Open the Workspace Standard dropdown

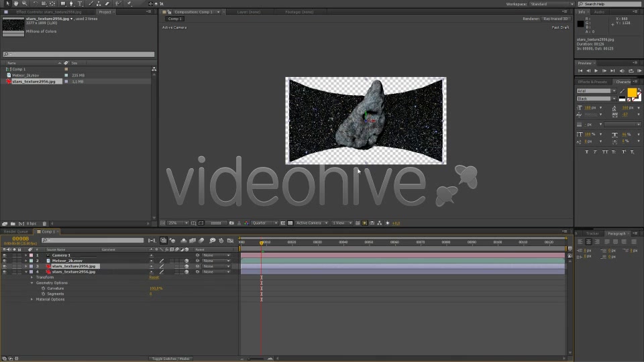[x=552, y=4]
